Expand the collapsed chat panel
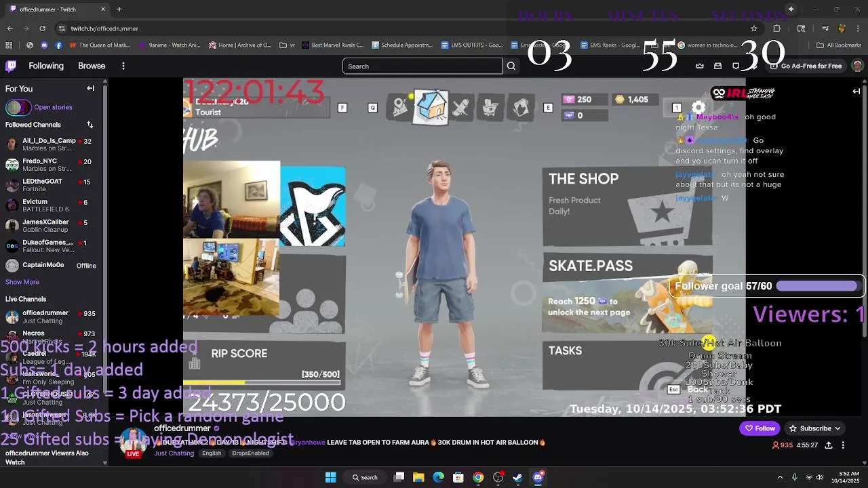The height and width of the screenshot is (488, 868). (856, 91)
